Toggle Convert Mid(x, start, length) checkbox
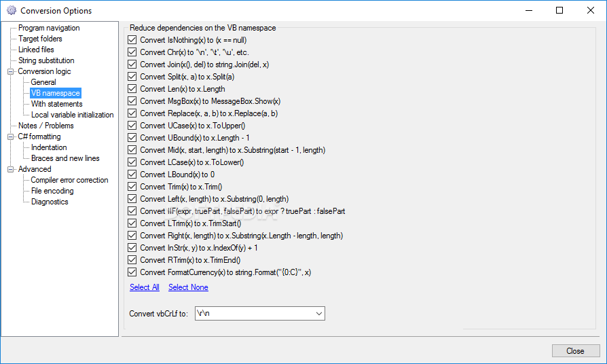 pyautogui.click(x=132, y=149)
